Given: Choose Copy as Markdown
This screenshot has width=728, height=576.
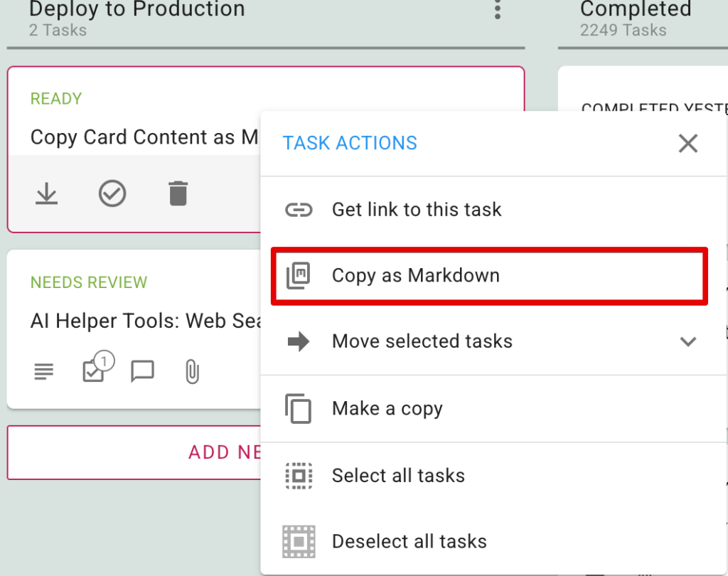Looking at the screenshot, I should click(x=489, y=276).
